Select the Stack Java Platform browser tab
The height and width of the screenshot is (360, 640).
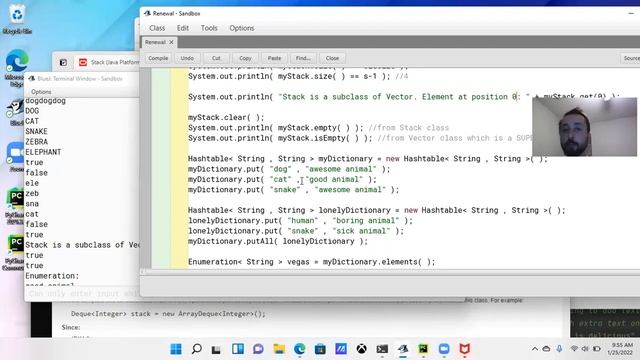point(114,62)
